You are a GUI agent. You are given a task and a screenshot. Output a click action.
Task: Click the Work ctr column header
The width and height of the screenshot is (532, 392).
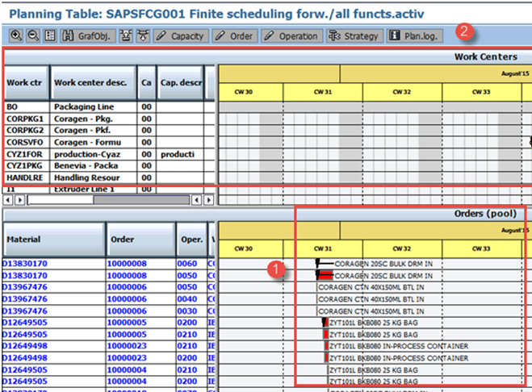point(26,82)
